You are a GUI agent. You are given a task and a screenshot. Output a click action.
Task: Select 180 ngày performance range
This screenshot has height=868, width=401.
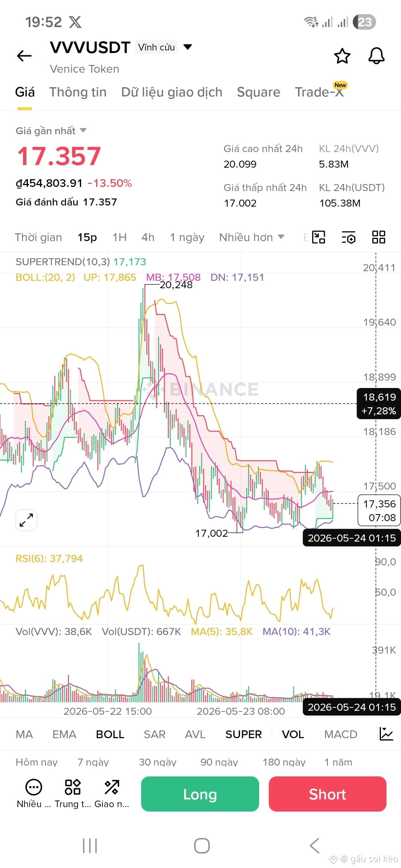point(284,762)
